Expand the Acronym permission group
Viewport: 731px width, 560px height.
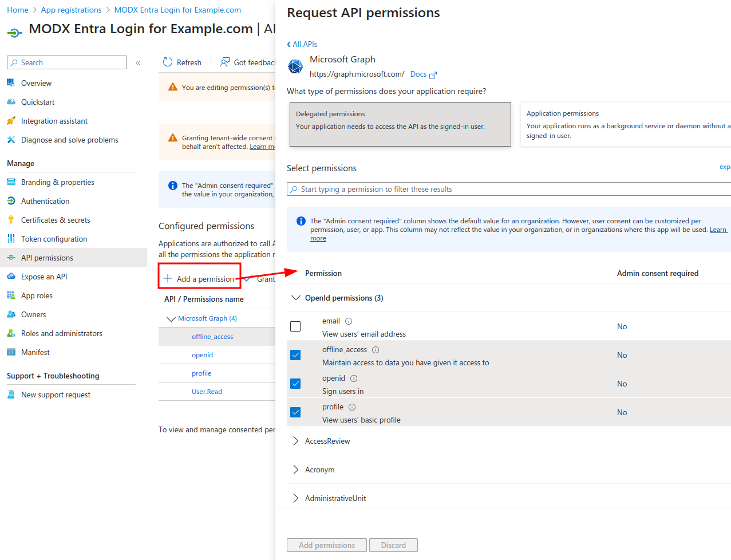click(x=296, y=470)
